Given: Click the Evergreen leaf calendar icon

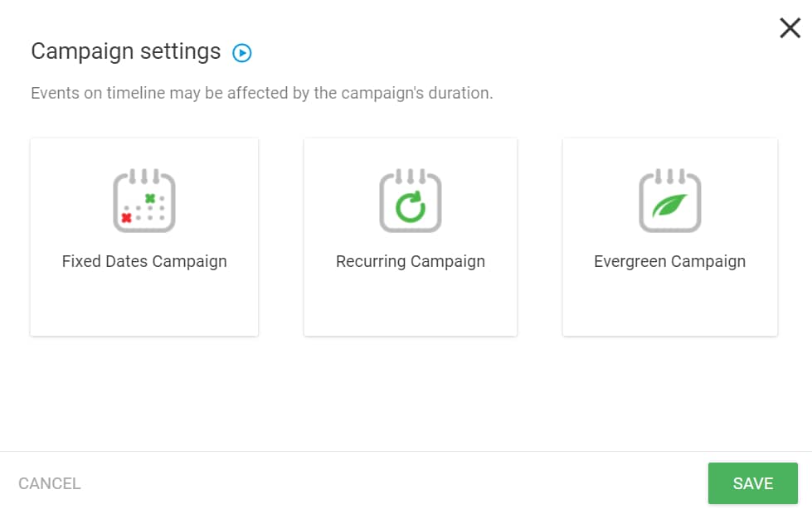Looking at the screenshot, I should pos(669,201).
